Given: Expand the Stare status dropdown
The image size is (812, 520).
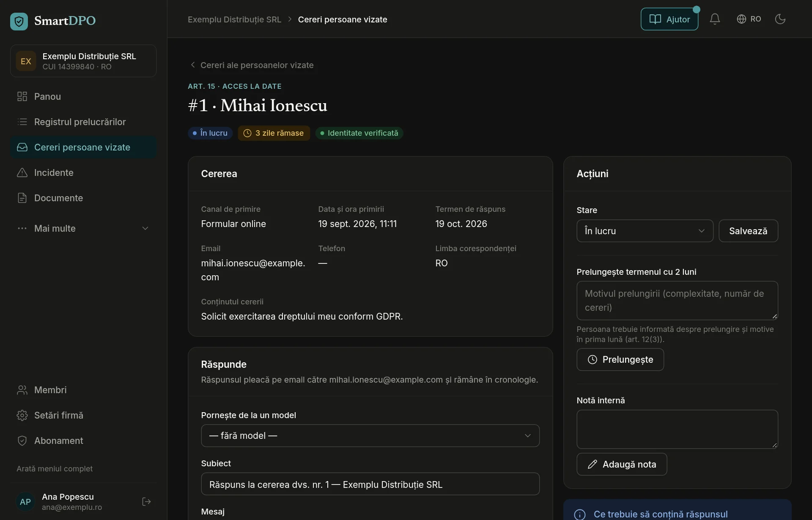Looking at the screenshot, I should tap(645, 231).
